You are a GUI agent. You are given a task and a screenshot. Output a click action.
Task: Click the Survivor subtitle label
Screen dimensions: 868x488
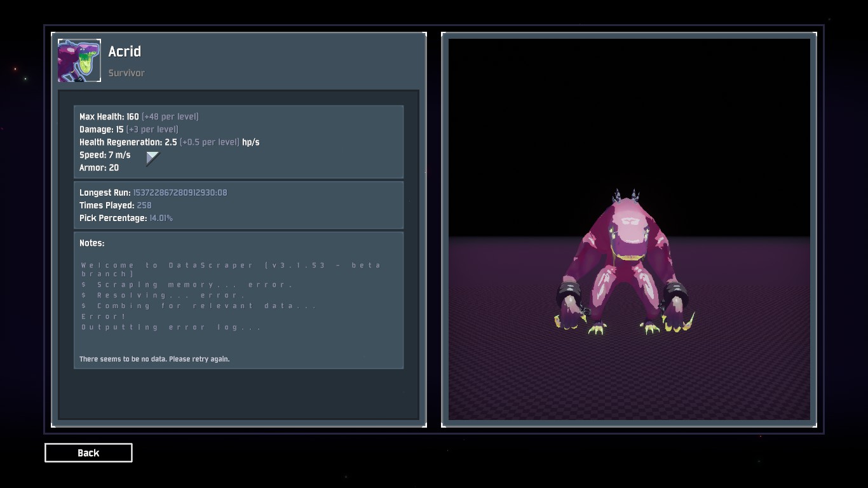coord(126,73)
